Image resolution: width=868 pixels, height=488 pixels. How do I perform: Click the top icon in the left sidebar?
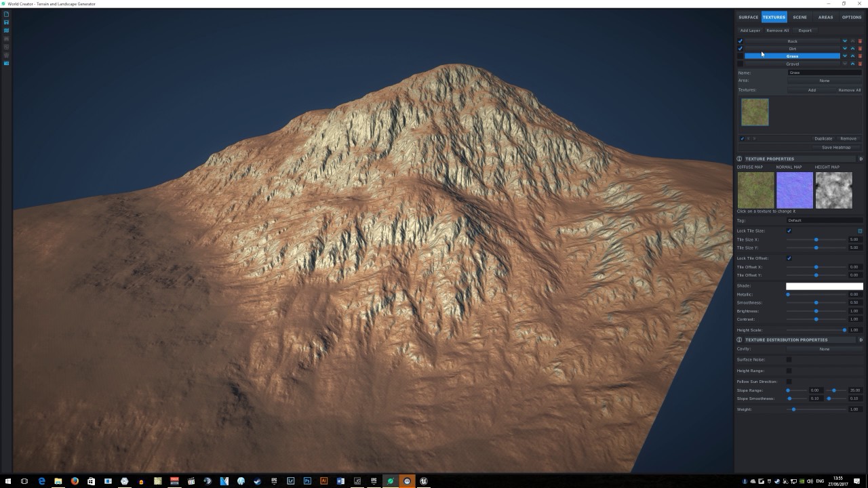(6, 14)
